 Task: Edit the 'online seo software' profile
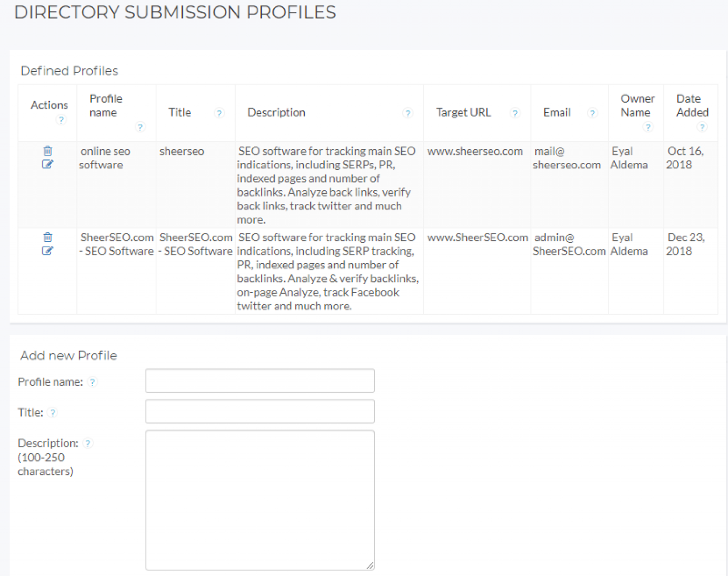click(47, 164)
